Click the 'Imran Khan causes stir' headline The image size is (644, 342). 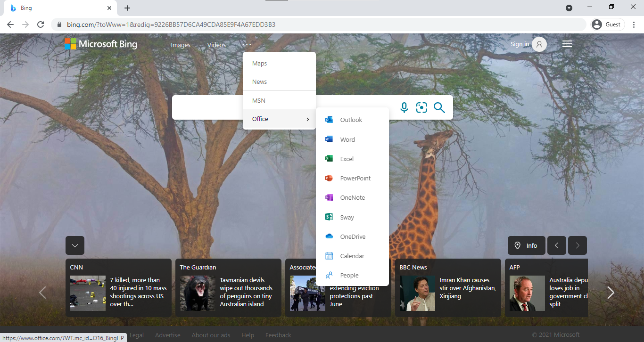coord(468,288)
